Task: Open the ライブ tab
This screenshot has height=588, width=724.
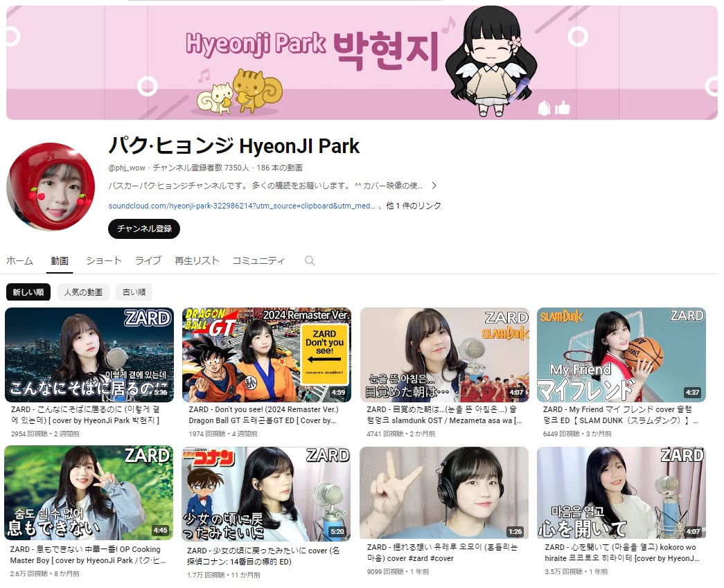Action: 148,261
